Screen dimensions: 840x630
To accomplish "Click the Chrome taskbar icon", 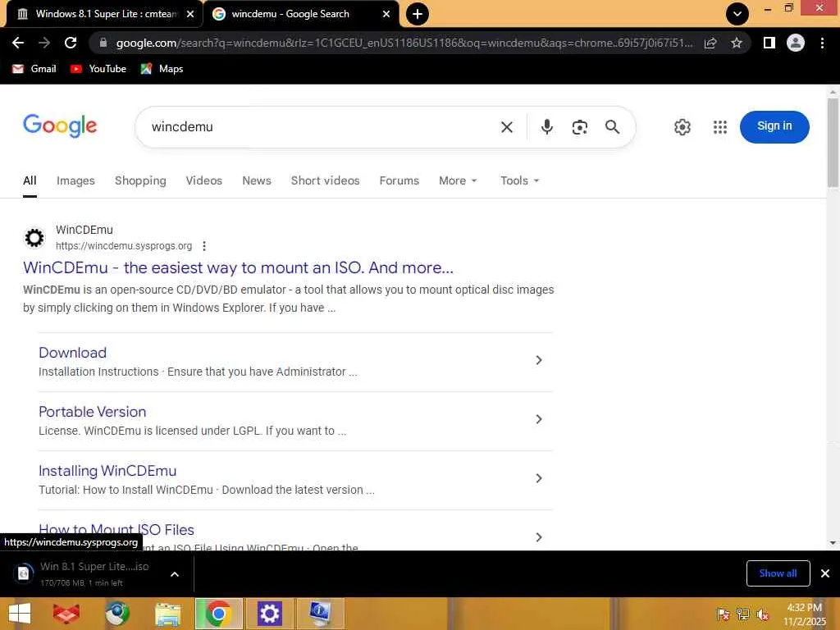I will tap(218, 614).
